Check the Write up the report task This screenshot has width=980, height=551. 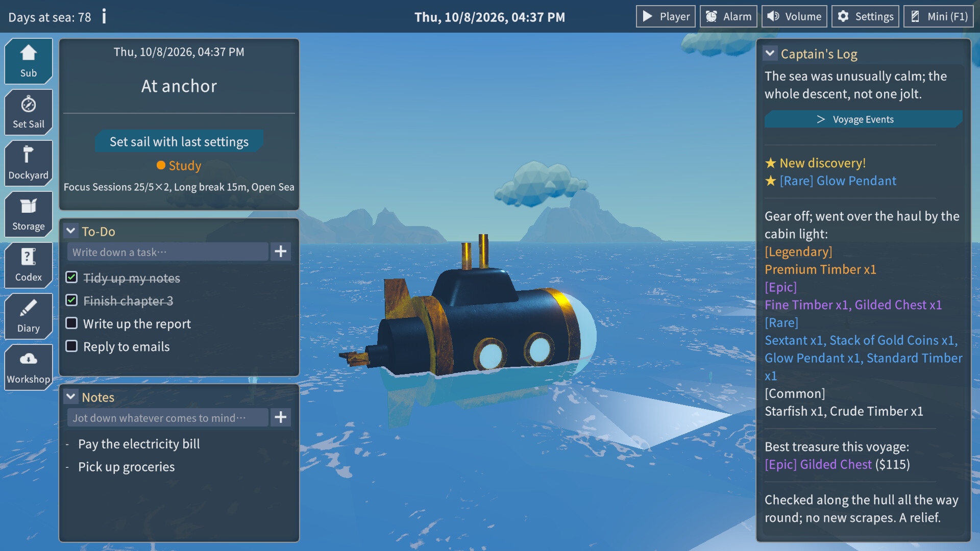pyautogui.click(x=71, y=323)
